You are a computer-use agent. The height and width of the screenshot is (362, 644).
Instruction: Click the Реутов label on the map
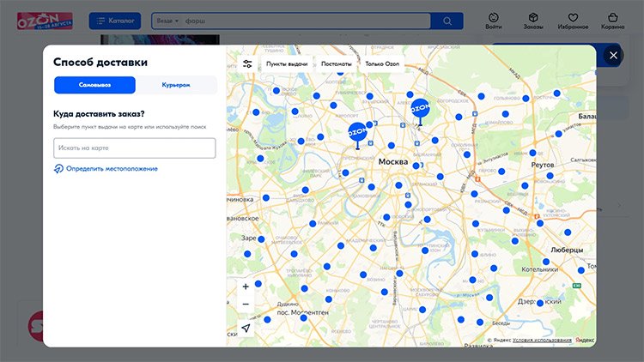click(x=543, y=165)
